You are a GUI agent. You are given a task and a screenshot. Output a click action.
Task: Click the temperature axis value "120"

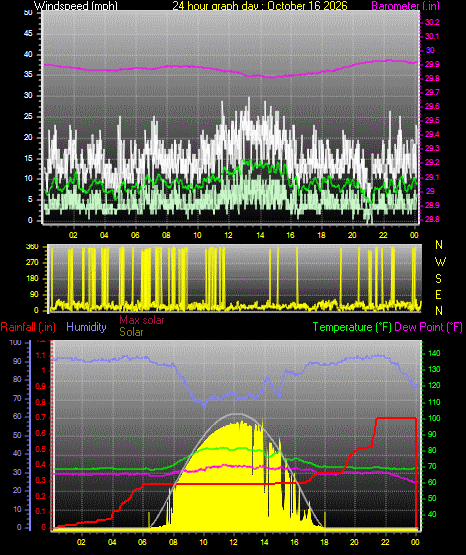click(x=434, y=385)
